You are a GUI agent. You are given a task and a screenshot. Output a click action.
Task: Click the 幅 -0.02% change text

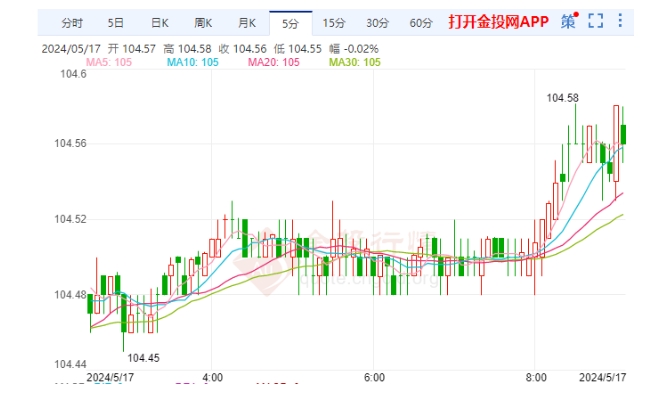pos(353,49)
